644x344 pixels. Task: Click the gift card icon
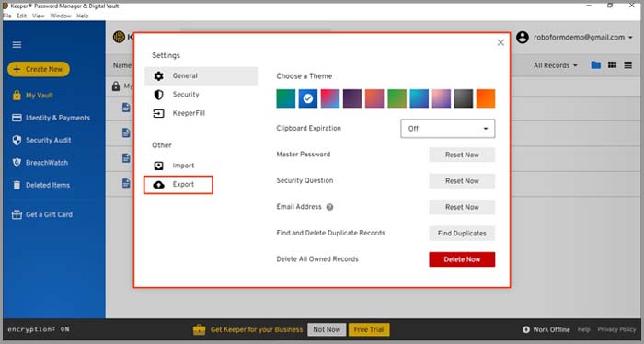click(x=17, y=214)
